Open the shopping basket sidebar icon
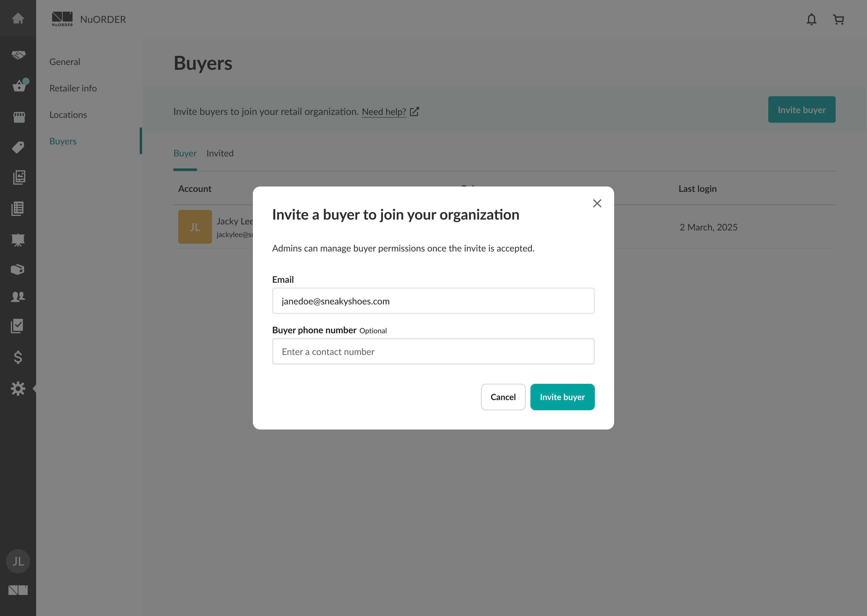Image resolution: width=867 pixels, height=616 pixels. point(19,86)
